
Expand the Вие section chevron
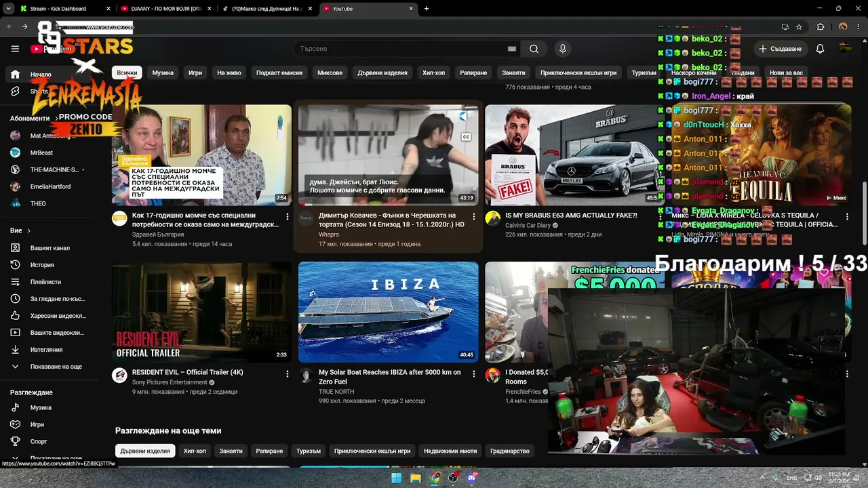(28, 231)
